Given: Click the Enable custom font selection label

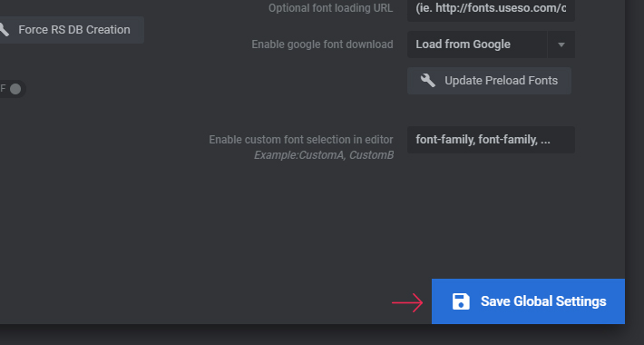Looking at the screenshot, I should click(x=301, y=140).
